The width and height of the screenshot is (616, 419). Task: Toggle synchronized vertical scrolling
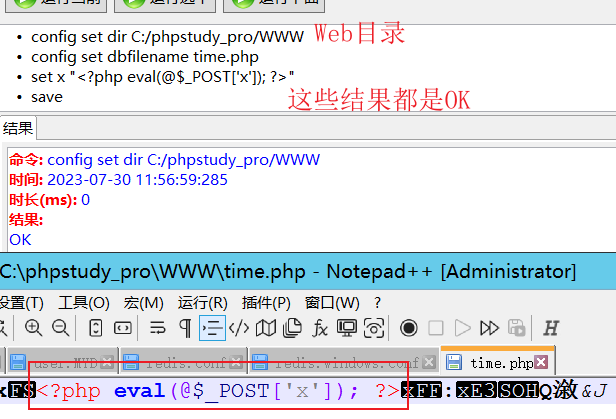[95, 328]
